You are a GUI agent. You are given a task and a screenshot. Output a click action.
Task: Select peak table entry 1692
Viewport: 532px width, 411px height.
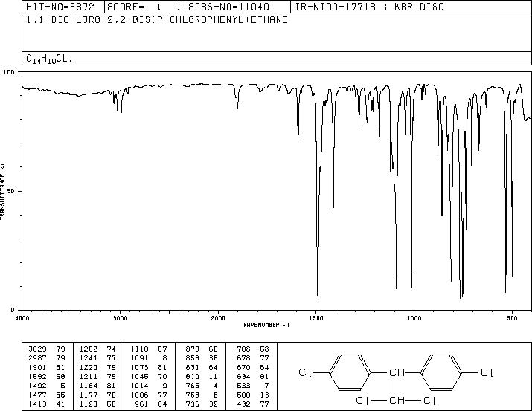[x=37, y=376]
